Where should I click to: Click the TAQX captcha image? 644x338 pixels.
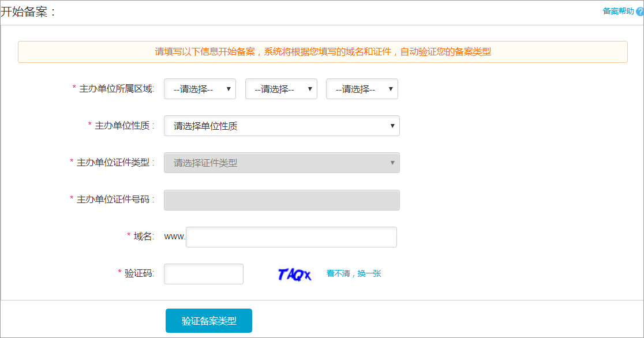tap(294, 275)
